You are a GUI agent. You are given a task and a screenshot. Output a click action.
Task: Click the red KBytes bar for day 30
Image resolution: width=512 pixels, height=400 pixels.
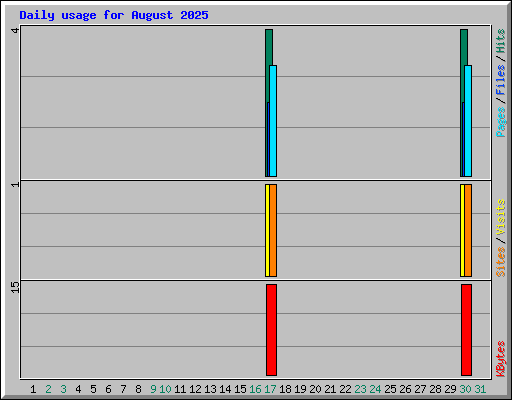click(x=466, y=330)
